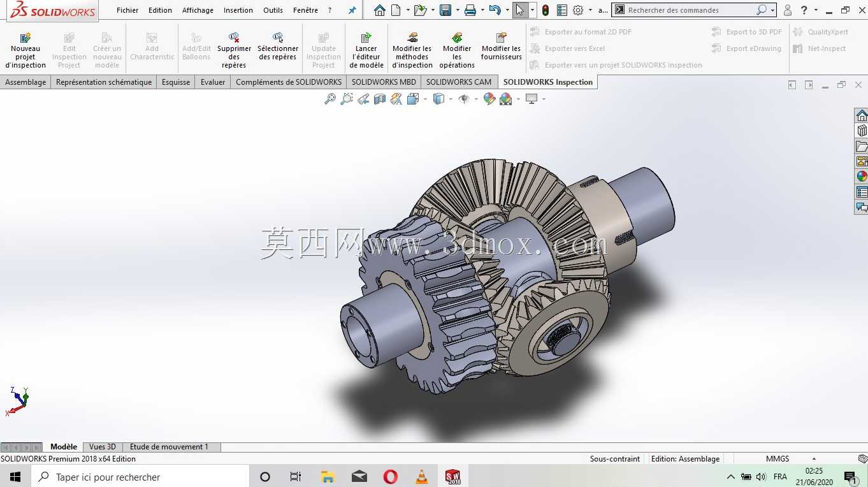Open the Vues 3D bottom tab
The width and height of the screenshot is (868, 487).
click(103, 447)
